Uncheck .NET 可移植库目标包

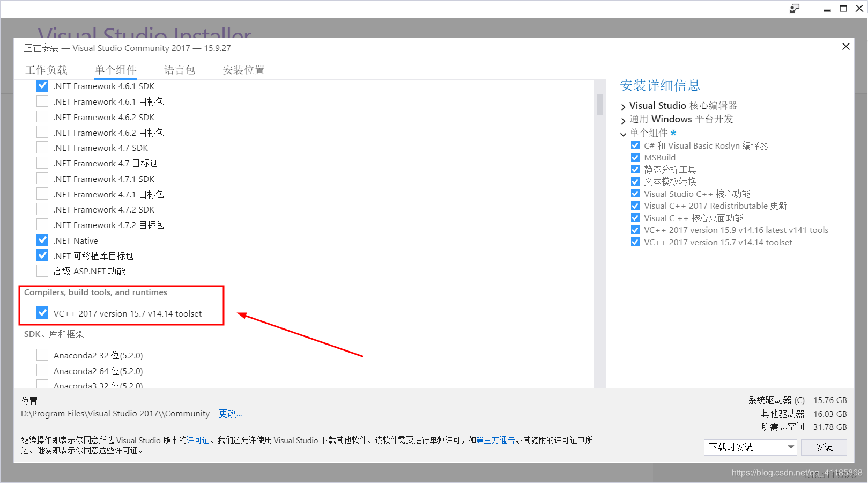point(42,256)
